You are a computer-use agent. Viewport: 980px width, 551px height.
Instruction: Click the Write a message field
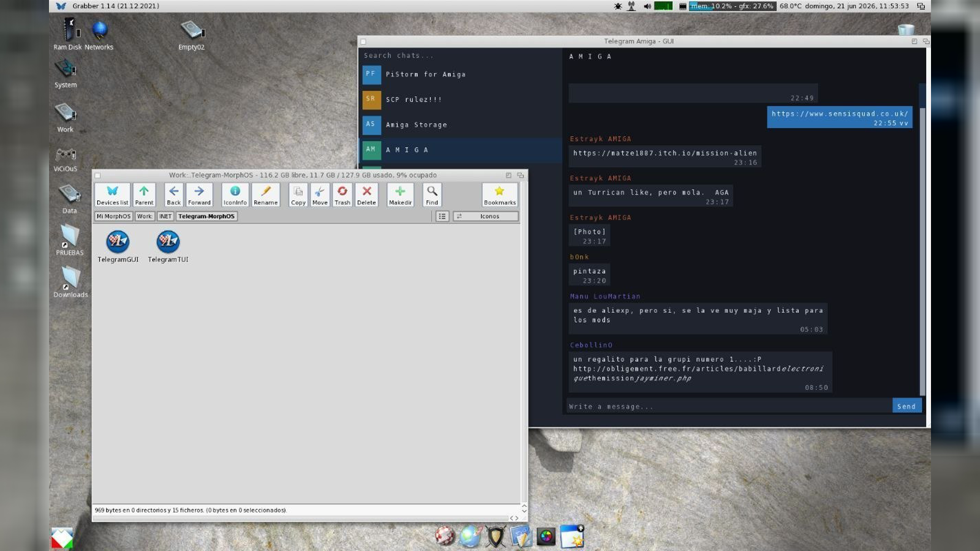pos(728,406)
